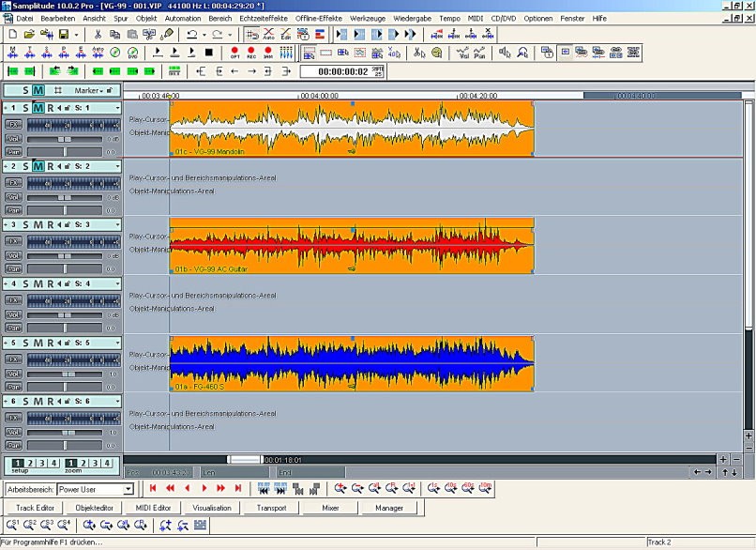Image resolution: width=756 pixels, height=550 pixels.
Task: Unmute track 2 with its M button
Action: (38, 166)
